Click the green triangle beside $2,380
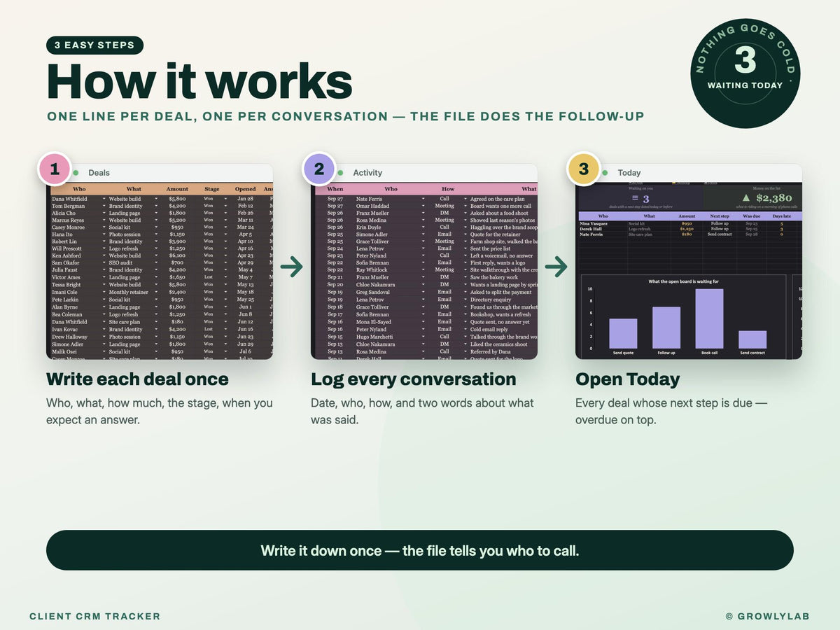 pyautogui.click(x=746, y=198)
